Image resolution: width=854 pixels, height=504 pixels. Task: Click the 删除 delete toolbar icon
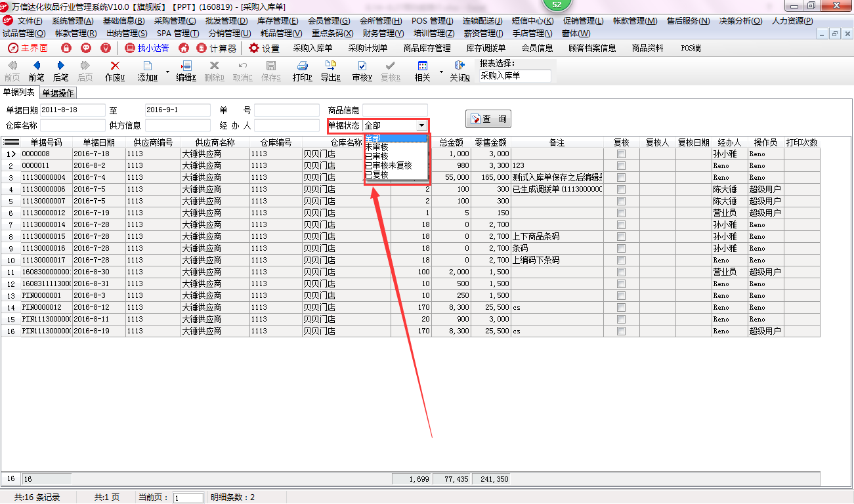[214, 71]
